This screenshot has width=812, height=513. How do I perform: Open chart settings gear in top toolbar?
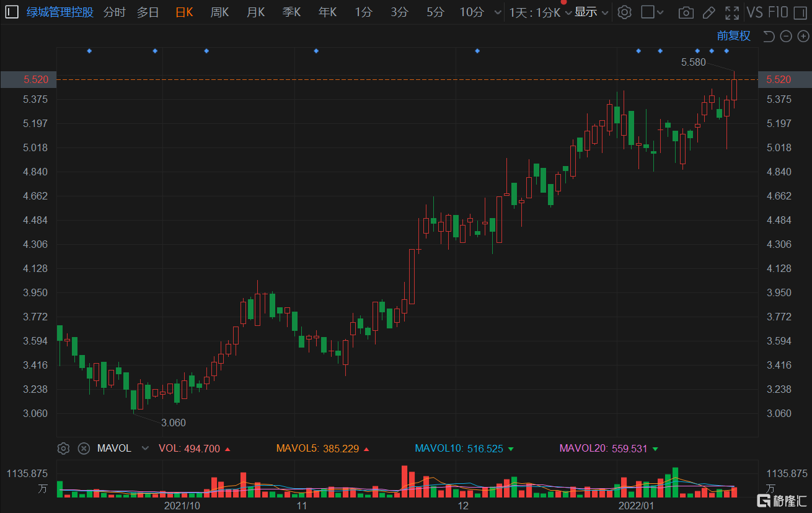coord(625,12)
